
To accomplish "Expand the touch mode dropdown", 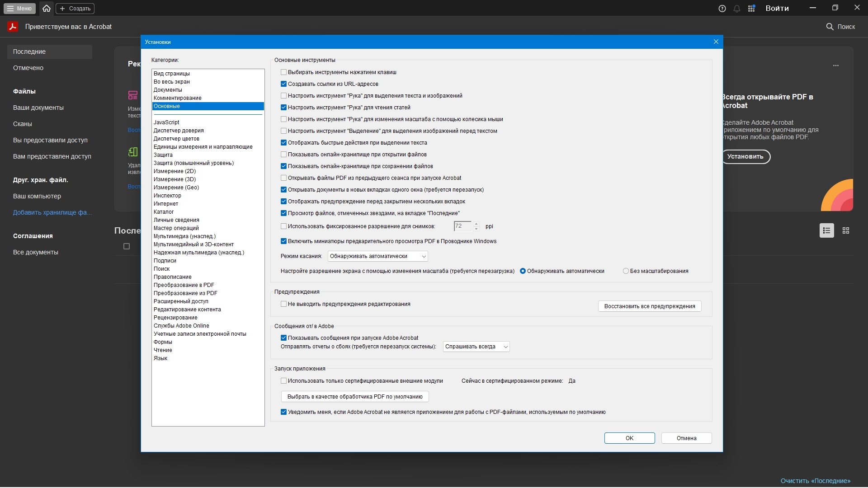I will (377, 256).
